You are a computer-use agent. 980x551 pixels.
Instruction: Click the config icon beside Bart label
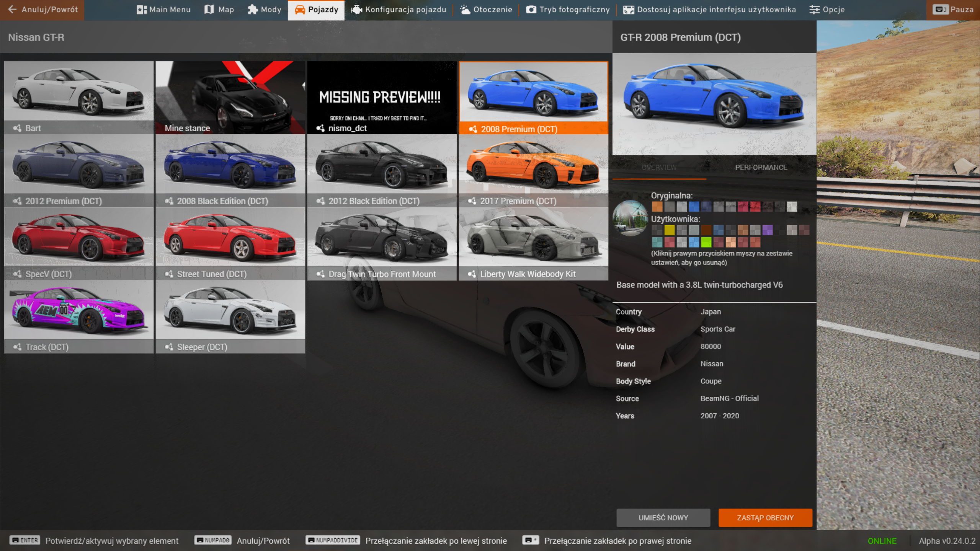[x=17, y=128]
